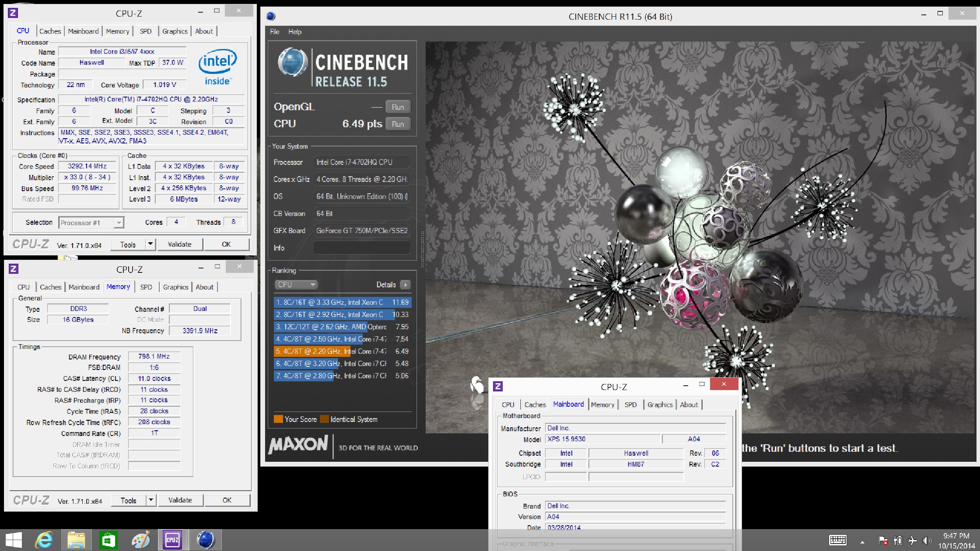Click Mainboard CPU-Z window's Z logo icon
Viewport: 980px width, 551px height.
click(x=498, y=386)
